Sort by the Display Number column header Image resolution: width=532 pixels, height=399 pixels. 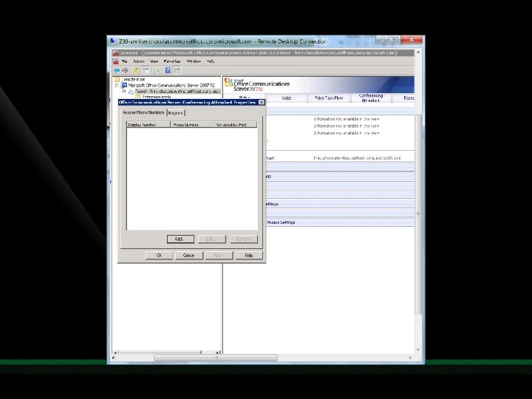tap(149, 125)
